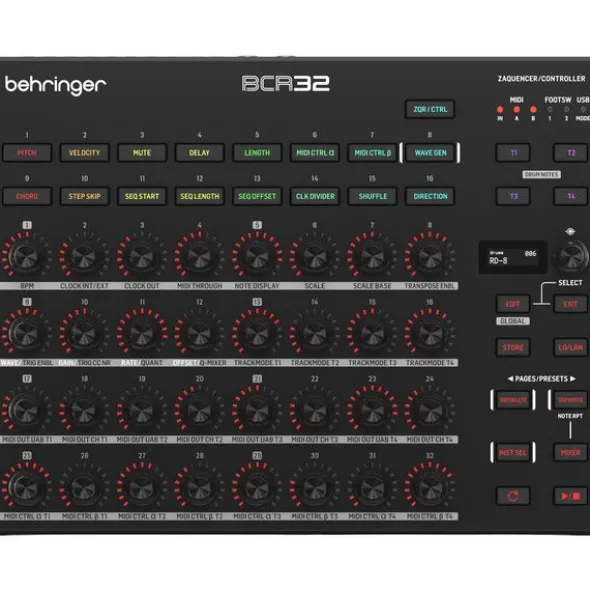
Task: Click the TRACKMODE T1 knob
Action: (x=257, y=334)
